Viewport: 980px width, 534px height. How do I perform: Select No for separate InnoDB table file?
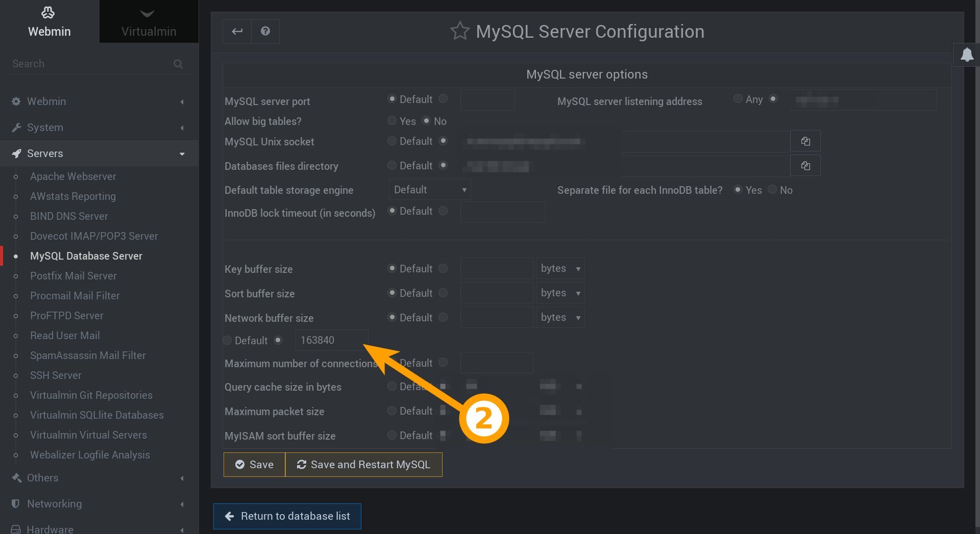[772, 190]
